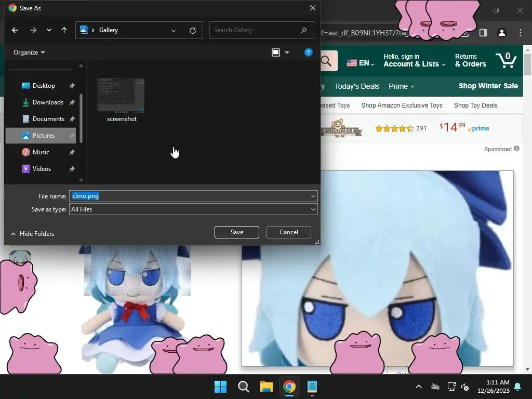The image size is (532, 399).
Task: Close the Save As dialog
Action: (312, 8)
